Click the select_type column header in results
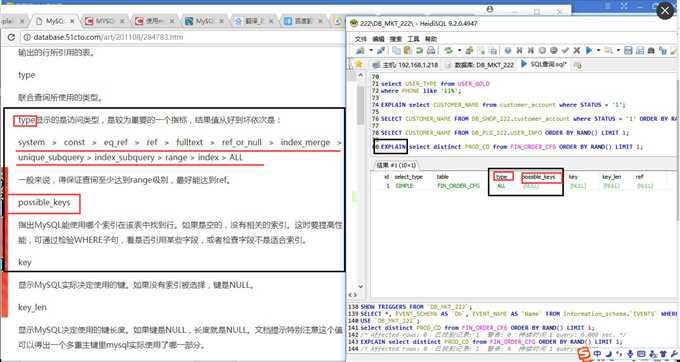The height and width of the screenshot is (362, 680). 408,177
